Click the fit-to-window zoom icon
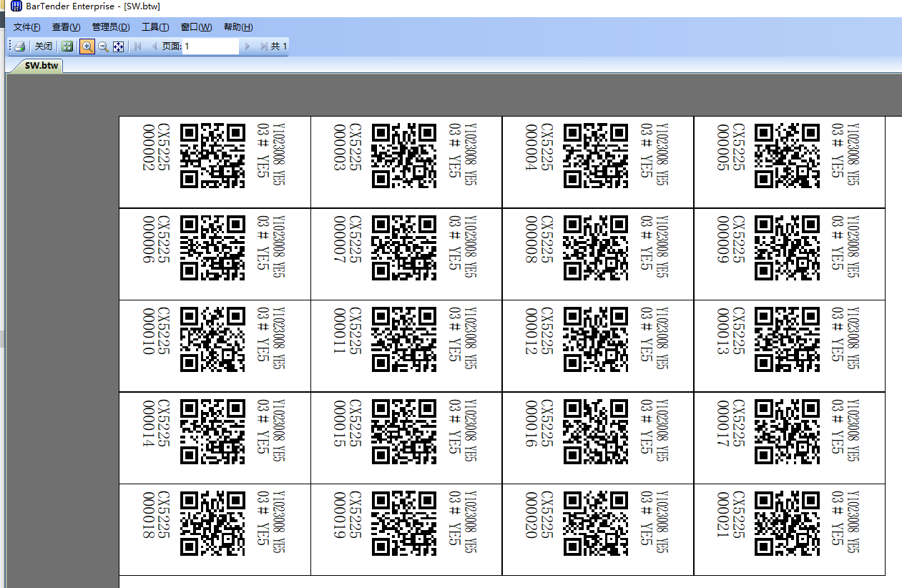This screenshot has height=588, width=902. point(119,46)
